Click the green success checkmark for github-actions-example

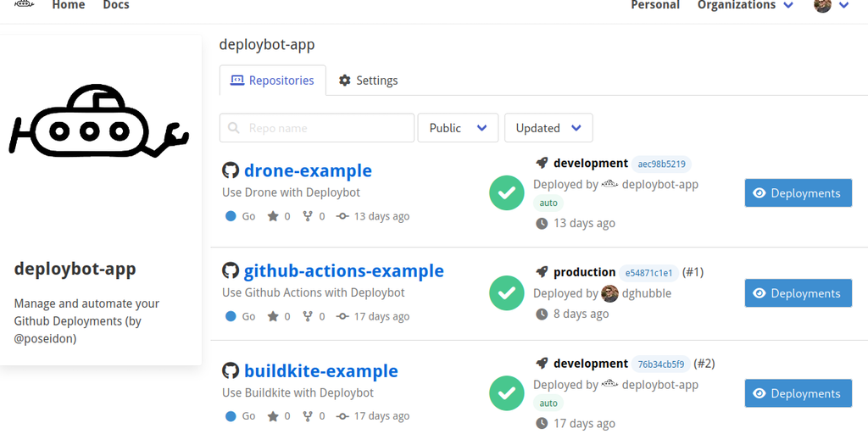click(507, 293)
